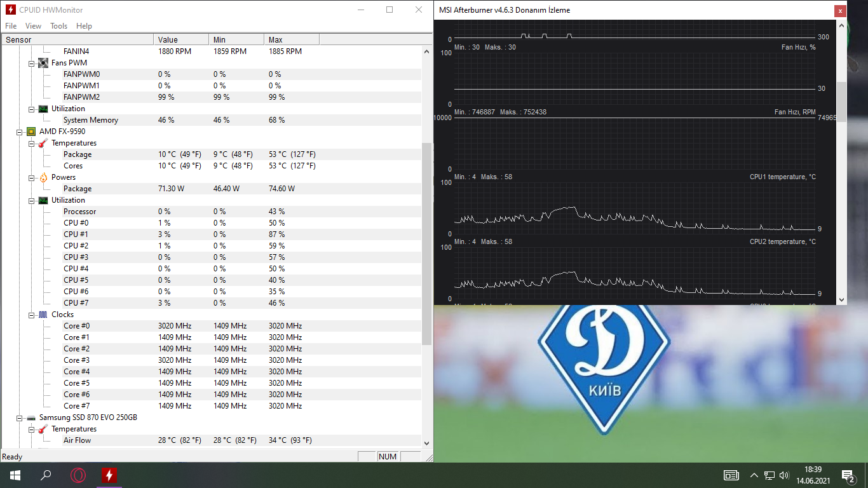868x488 pixels.
Task: Click the HWMonitor vertical scrollbar up arrow
Action: point(427,51)
